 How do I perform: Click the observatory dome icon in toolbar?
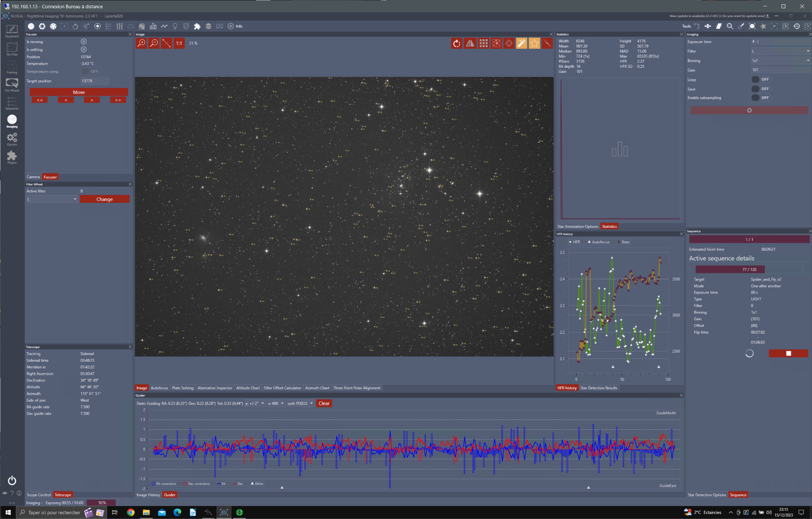coord(142,26)
